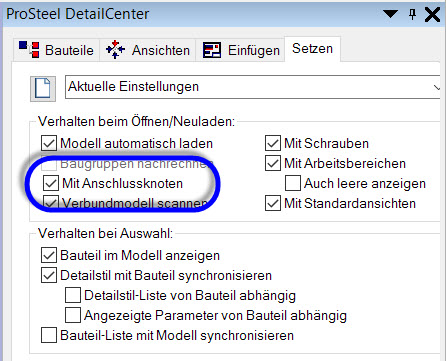The image size is (446, 361).
Task: Uncheck Bauteil im Modell anzeigen
Action: coord(49,256)
